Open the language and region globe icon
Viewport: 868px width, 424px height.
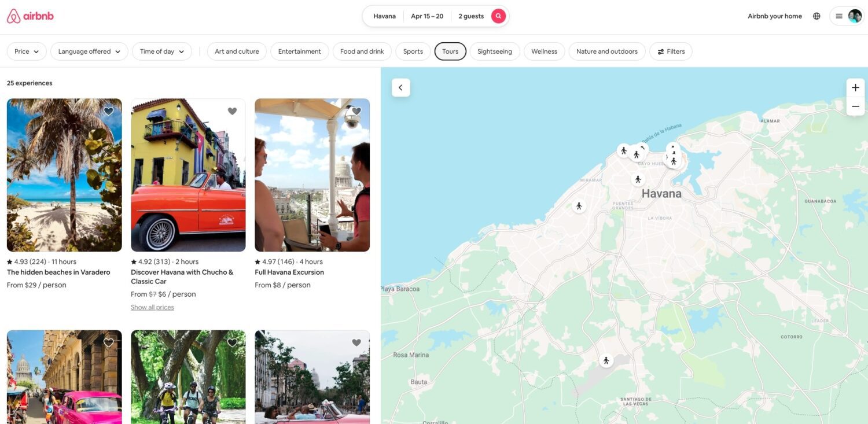coord(816,16)
